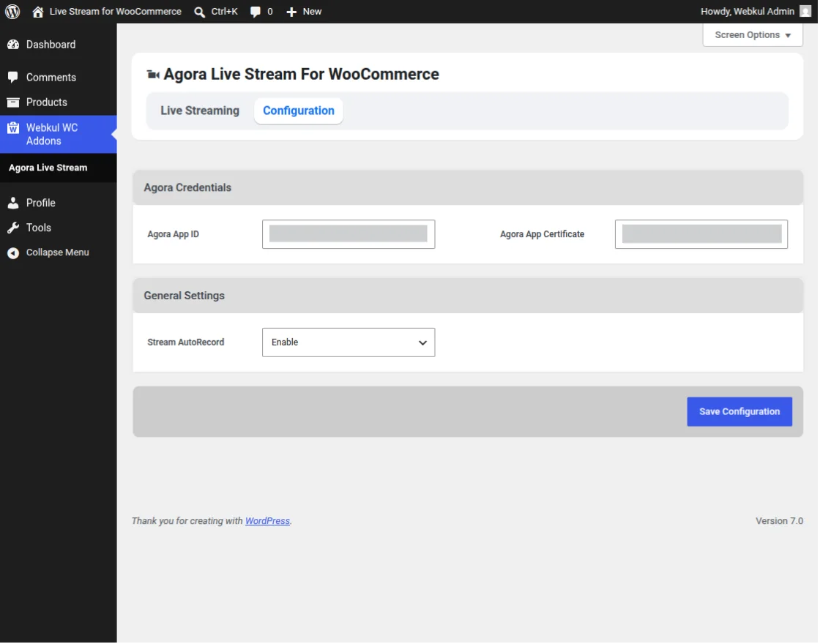Open the WordPress footer link
820x644 pixels.
point(267,521)
